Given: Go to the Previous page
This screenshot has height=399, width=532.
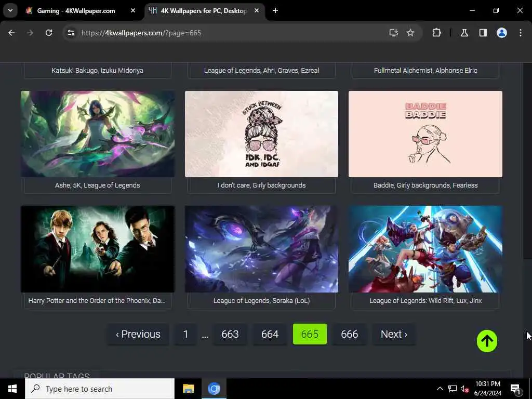Looking at the screenshot, I should pos(138,334).
